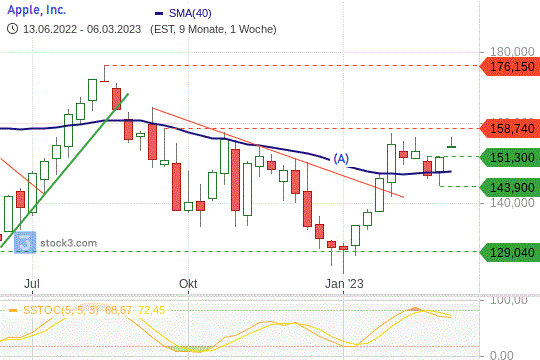Click the 140,000 price axis value
The width and height of the screenshot is (540, 360).
[x=512, y=203]
